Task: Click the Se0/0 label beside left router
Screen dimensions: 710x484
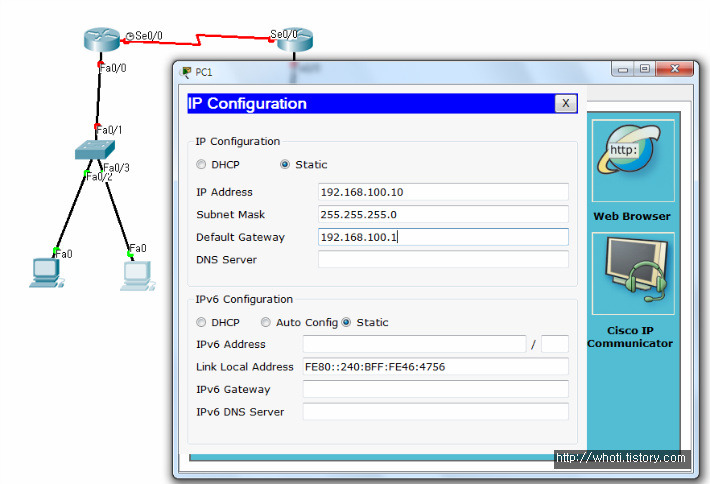Action: 149,36
